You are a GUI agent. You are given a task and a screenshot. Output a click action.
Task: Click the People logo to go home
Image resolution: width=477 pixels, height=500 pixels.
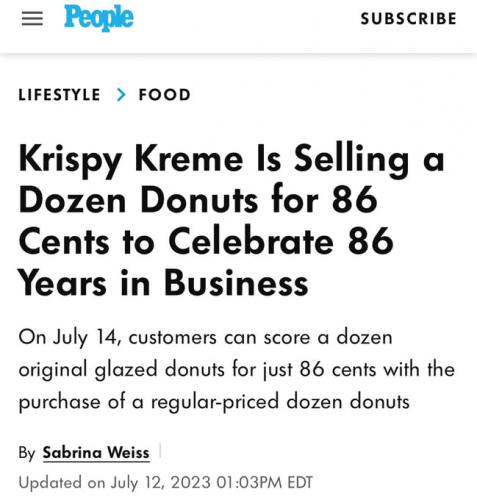(x=99, y=18)
